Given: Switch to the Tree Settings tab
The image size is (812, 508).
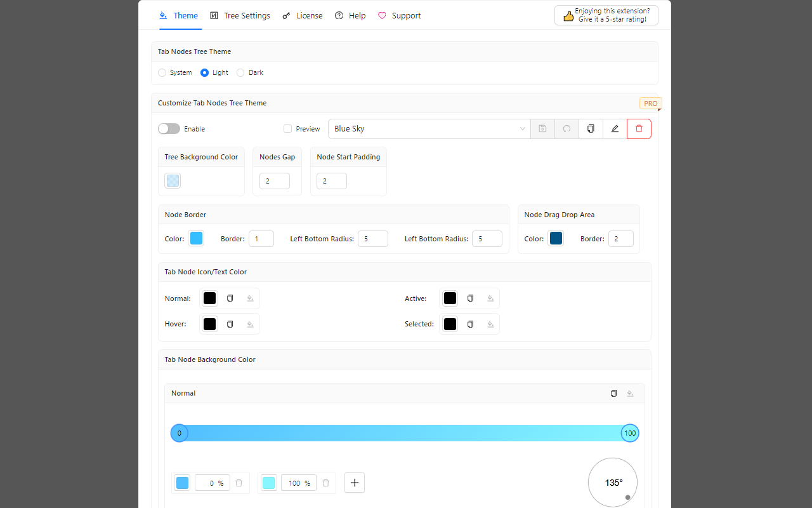Looking at the screenshot, I should 240,15.
